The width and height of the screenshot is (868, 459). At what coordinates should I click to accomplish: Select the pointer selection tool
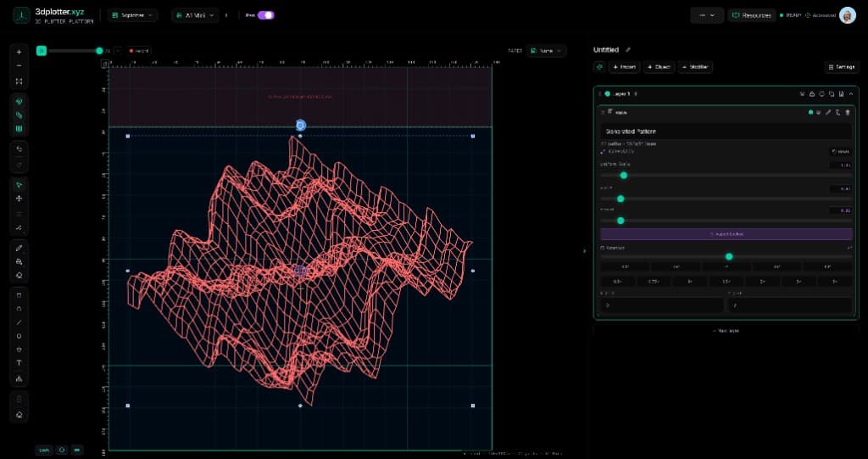pyautogui.click(x=19, y=185)
